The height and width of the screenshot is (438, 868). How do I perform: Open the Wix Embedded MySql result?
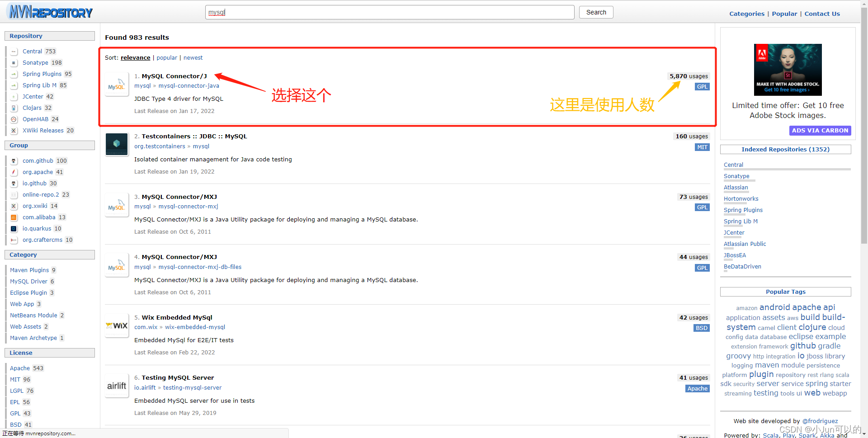tap(177, 318)
